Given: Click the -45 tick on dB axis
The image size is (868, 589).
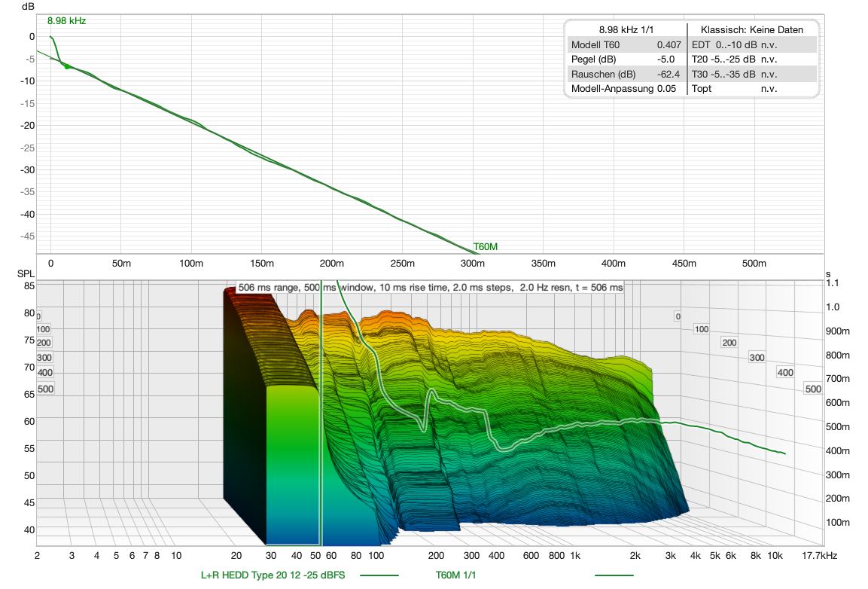Looking at the screenshot, I should pyautogui.click(x=28, y=236).
